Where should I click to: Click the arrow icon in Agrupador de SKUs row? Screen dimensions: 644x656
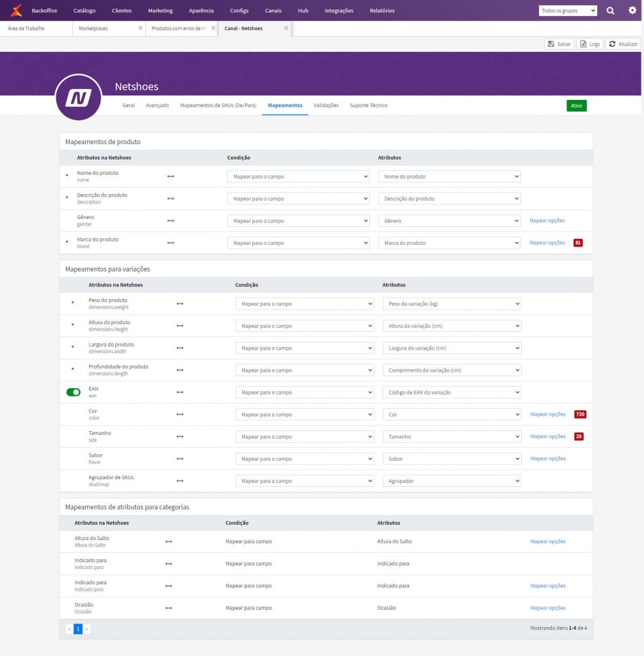[180, 481]
